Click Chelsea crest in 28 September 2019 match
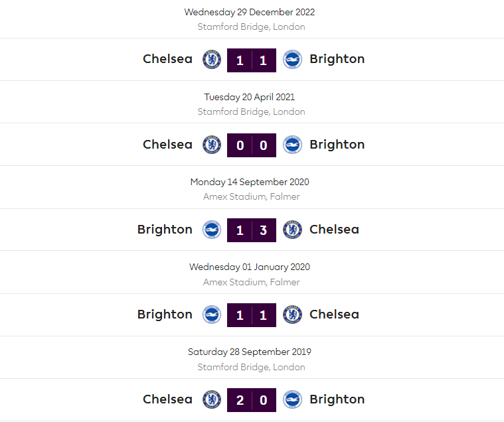 click(211, 399)
